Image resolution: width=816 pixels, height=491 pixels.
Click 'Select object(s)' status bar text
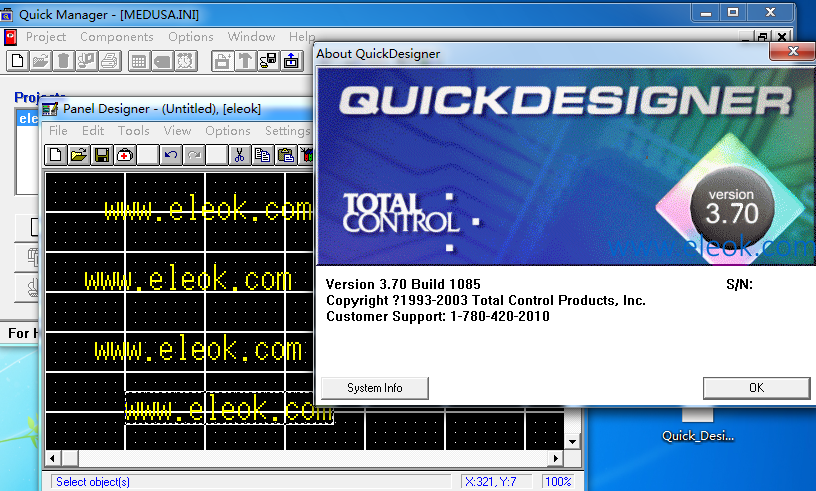click(x=93, y=482)
